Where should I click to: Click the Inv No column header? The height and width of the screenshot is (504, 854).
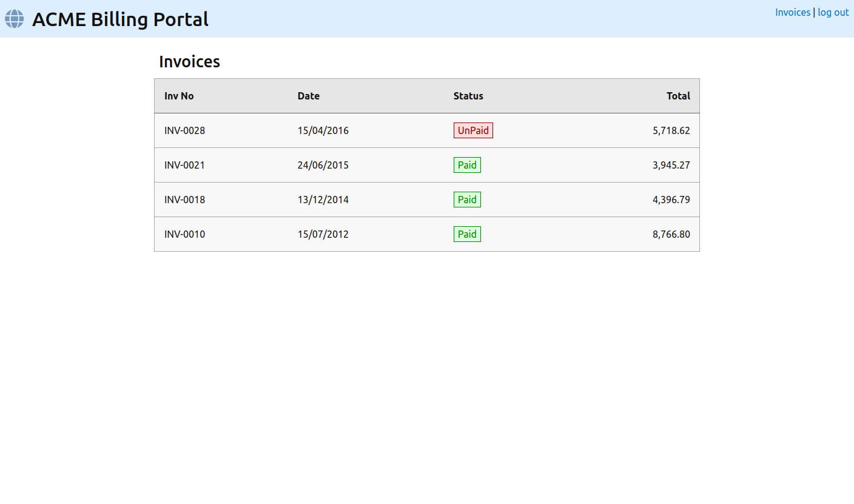179,96
